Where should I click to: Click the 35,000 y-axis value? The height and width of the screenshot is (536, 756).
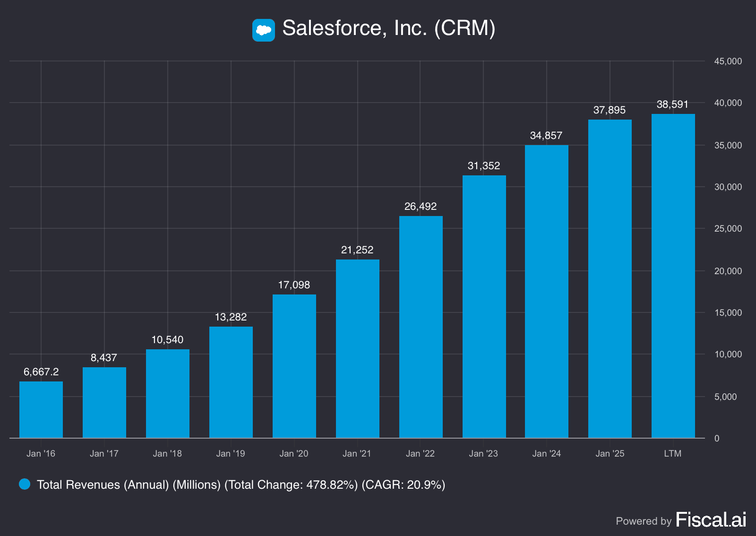tap(728, 146)
